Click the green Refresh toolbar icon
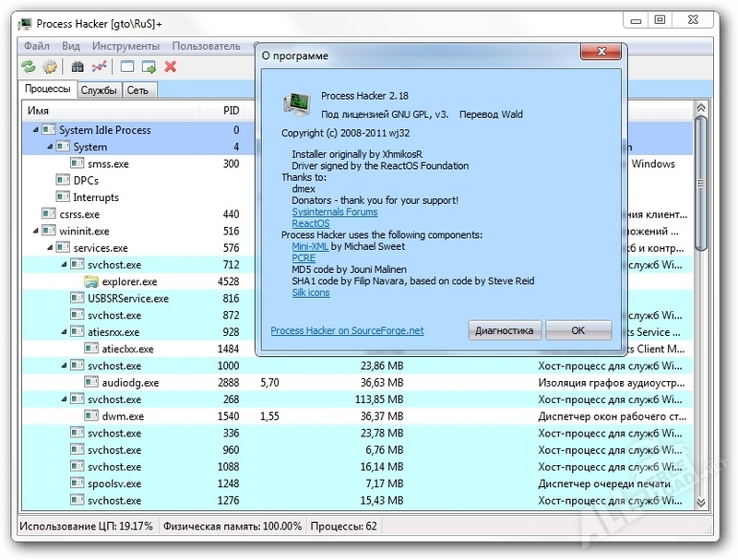This screenshot has width=738, height=560. pyautogui.click(x=29, y=66)
